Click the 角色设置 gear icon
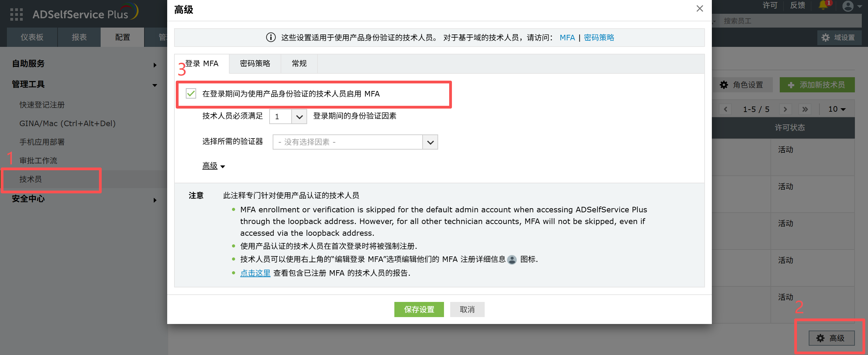868x355 pixels. pos(724,85)
